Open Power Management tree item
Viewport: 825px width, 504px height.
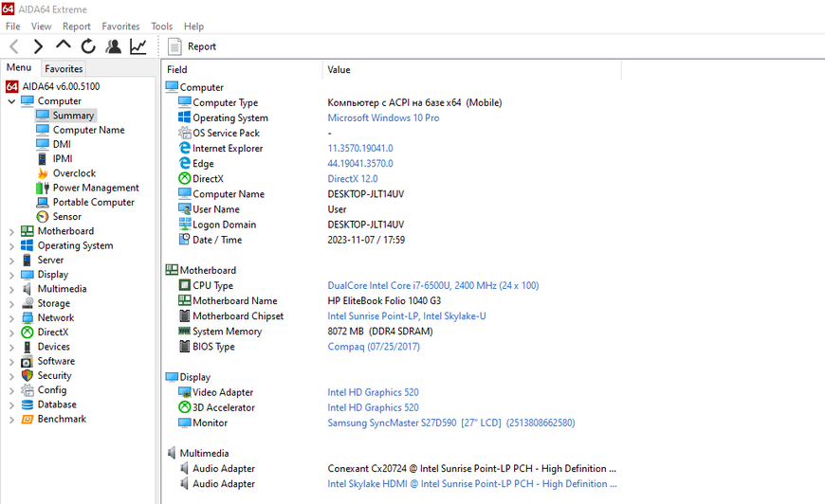[96, 188]
